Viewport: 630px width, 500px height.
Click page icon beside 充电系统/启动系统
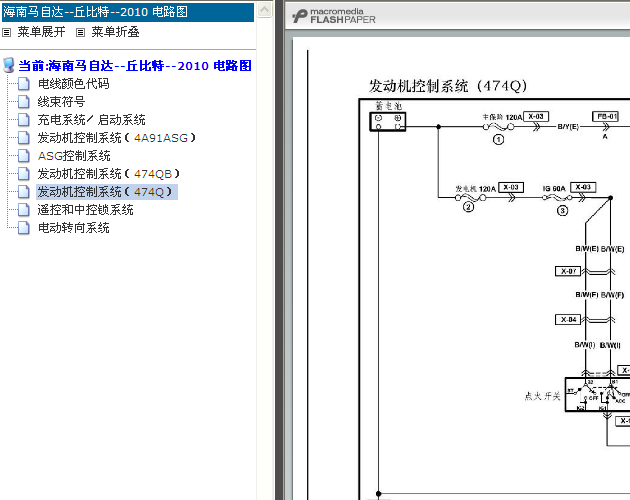[24, 120]
